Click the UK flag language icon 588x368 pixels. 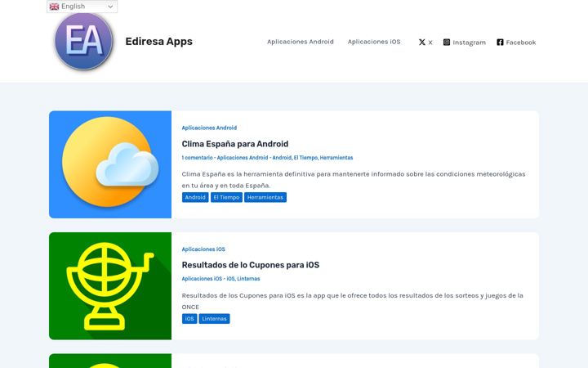[x=55, y=7]
